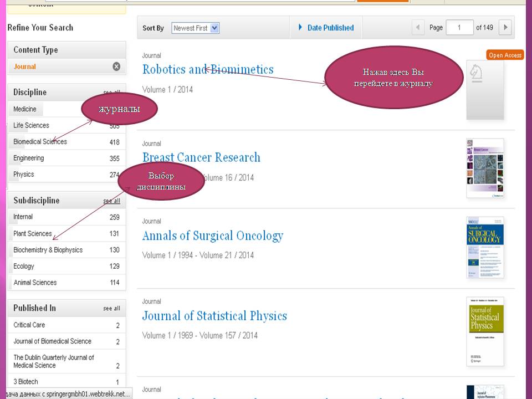The image size is (532, 399).
Task: Remove the Journal content type filter
Action: (x=116, y=66)
